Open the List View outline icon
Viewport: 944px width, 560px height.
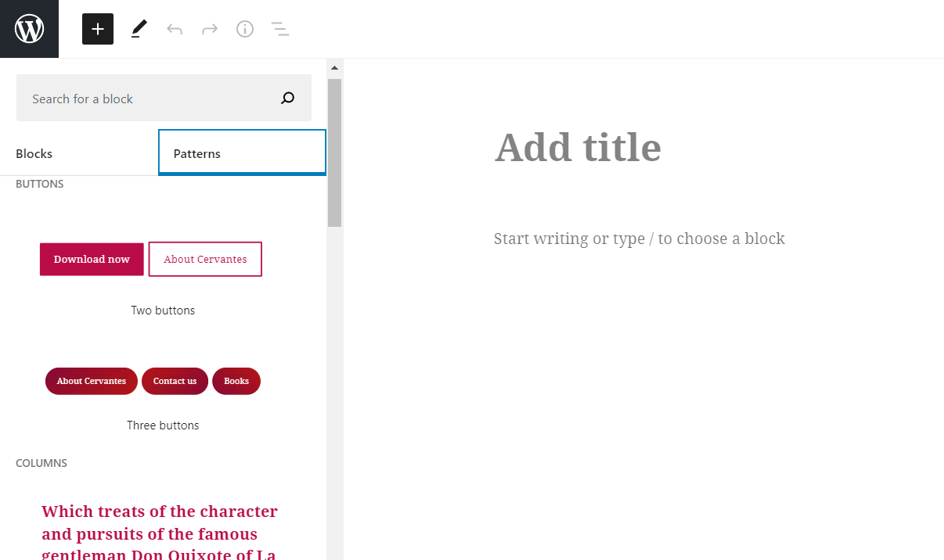tap(280, 30)
